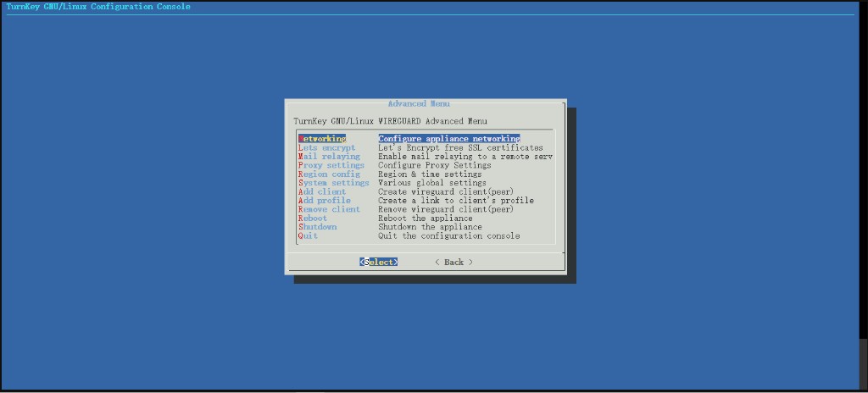Select Add profile menu entry
868x393 pixels.
pyautogui.click(x=325, y=201)
